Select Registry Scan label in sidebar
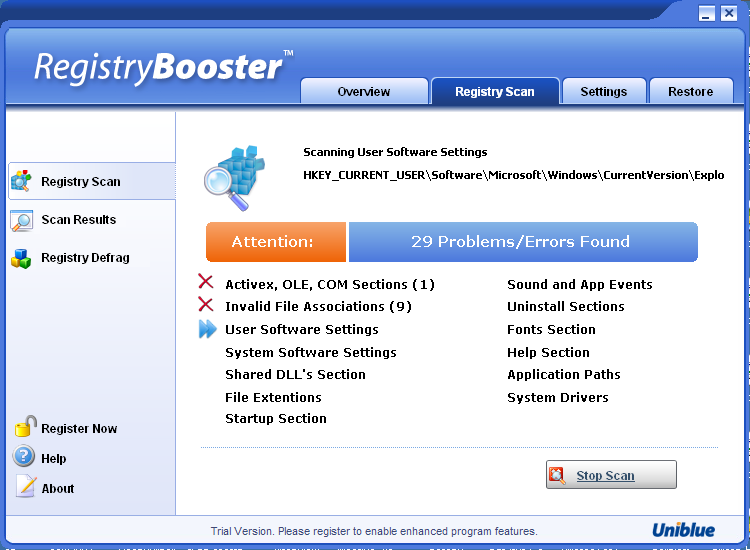The width and height of the screenshot is (750, 550). tap(81, 182)
